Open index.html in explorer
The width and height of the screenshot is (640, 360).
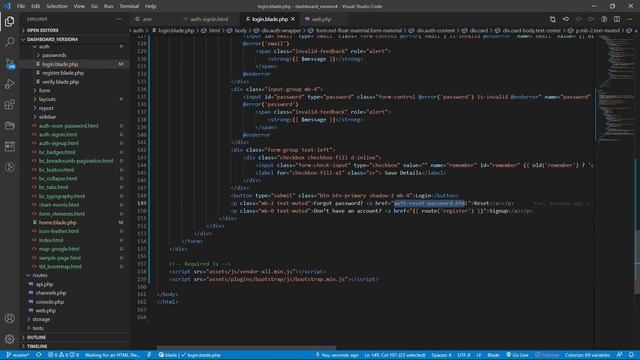click(51, 240)
